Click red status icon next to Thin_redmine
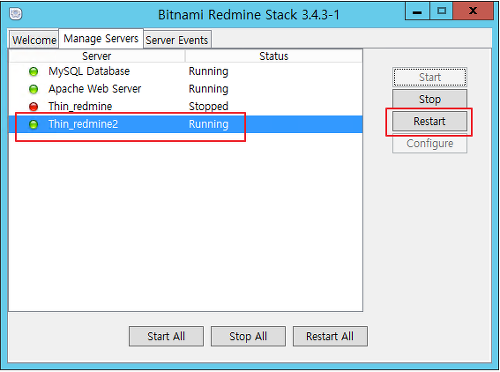The image size is (500, 372). pyautogui.click(x=33, y=107)
